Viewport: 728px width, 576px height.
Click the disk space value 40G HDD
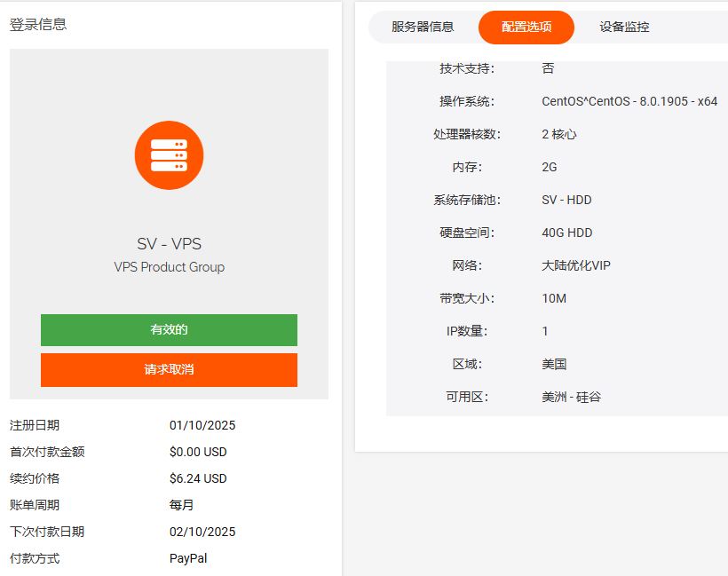pyautogui.click(x=567, y=233)
